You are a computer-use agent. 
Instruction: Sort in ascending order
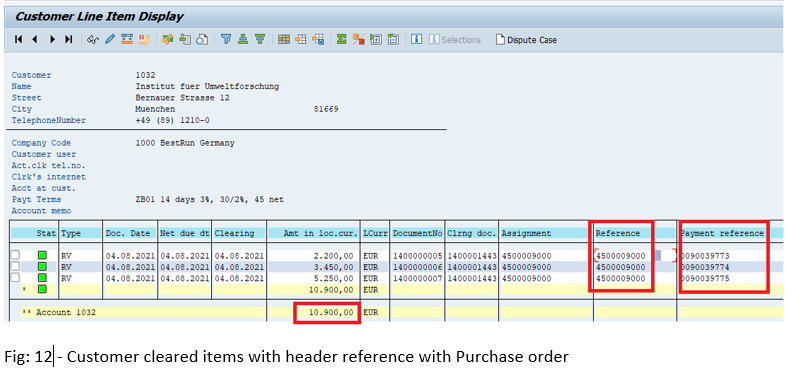(243, 40)
